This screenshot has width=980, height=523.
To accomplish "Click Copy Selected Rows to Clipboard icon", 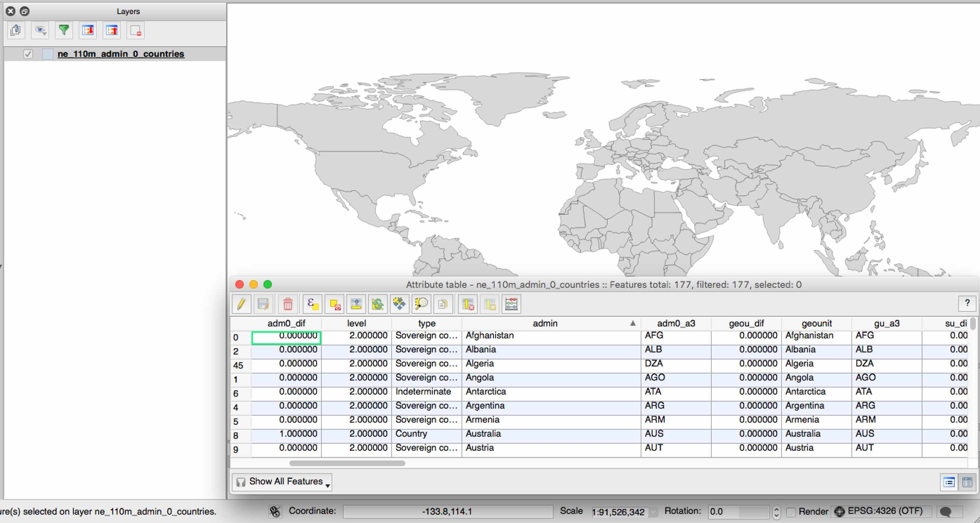I will (443, 304).
